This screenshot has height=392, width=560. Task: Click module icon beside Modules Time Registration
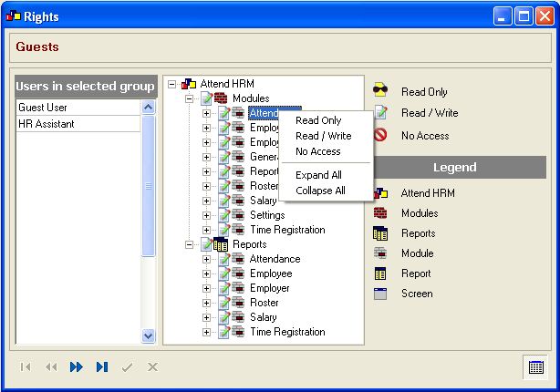(238, 230)
